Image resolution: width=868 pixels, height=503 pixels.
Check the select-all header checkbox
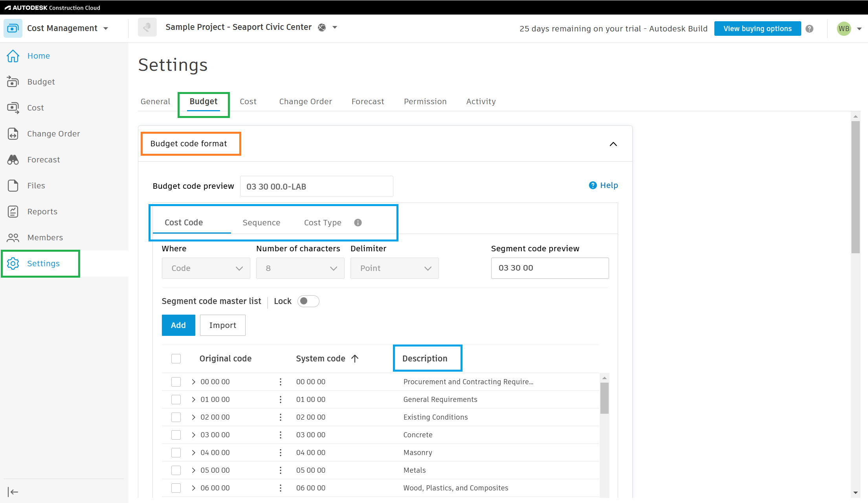176,359
